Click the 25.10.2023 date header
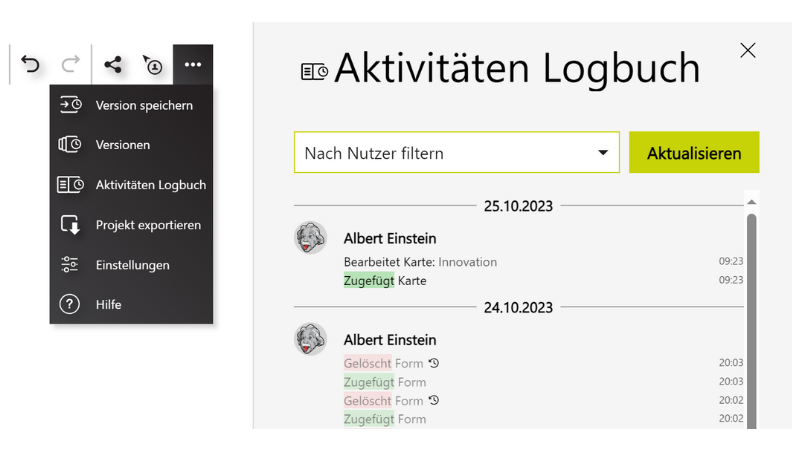 518,206
